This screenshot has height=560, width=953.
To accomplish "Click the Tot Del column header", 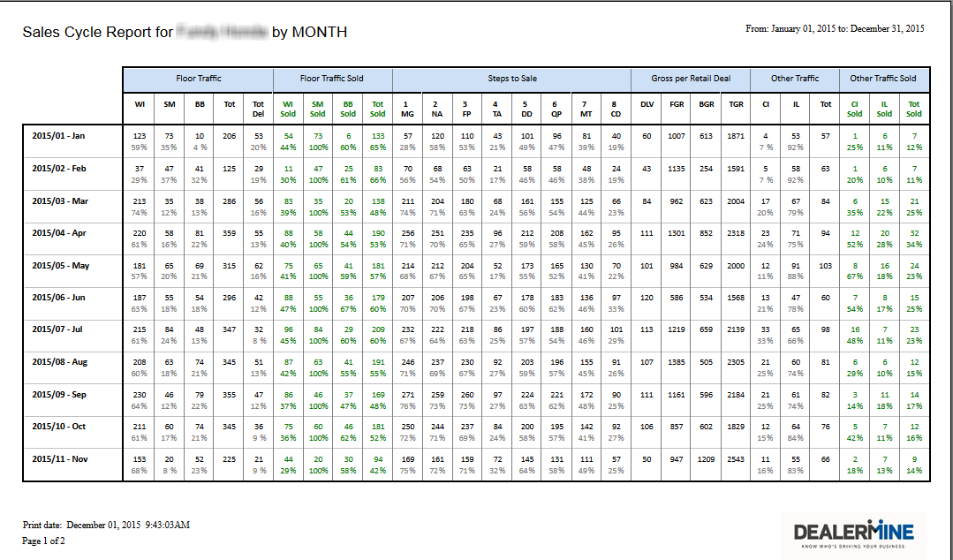I will tap(258, 109).
